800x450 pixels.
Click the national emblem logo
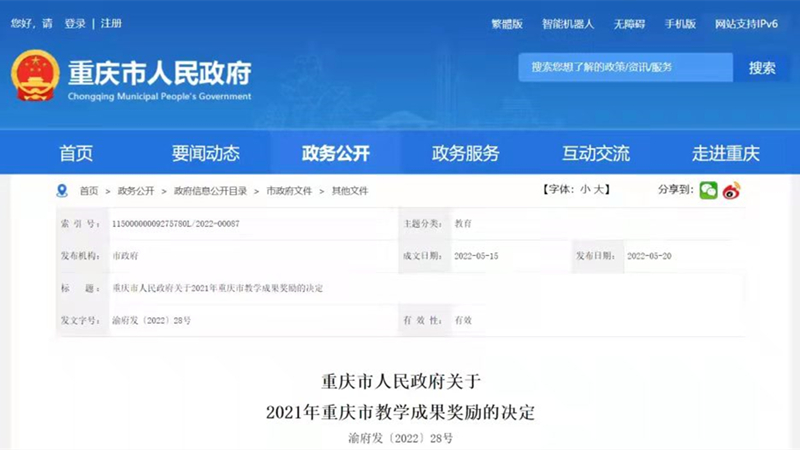[x=35, y=76]
